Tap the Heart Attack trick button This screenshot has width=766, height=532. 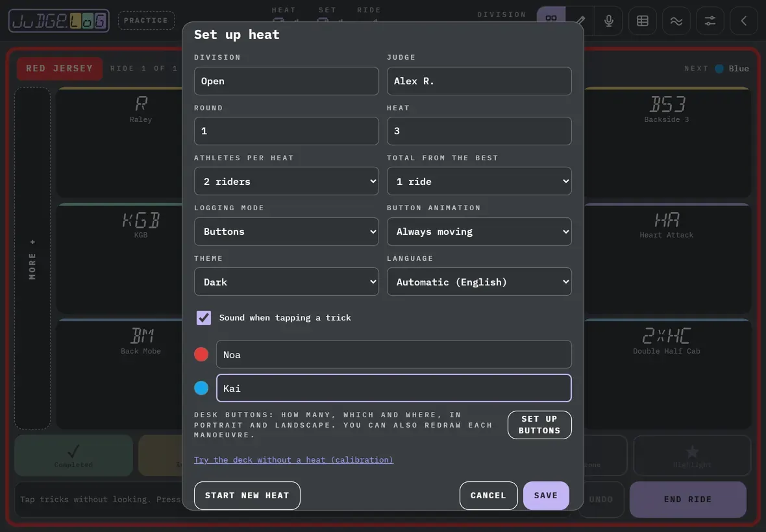coord(667,258)
